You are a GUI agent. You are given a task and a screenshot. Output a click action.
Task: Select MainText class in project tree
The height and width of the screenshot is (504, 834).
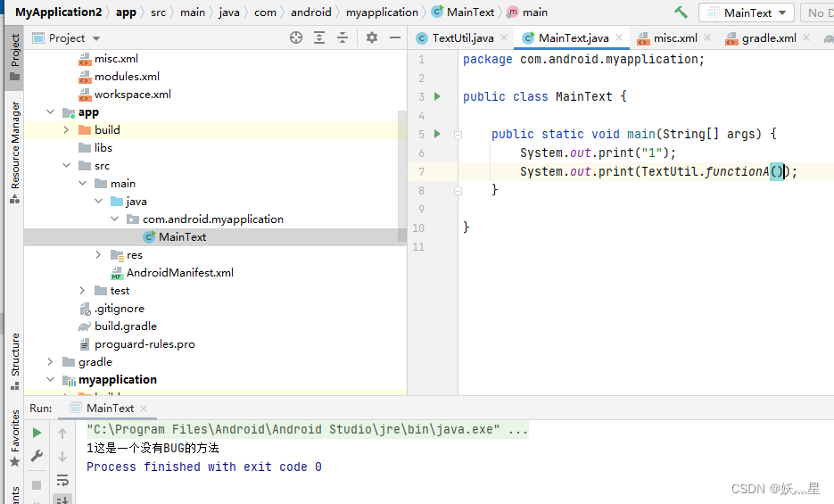click(182, 237)
